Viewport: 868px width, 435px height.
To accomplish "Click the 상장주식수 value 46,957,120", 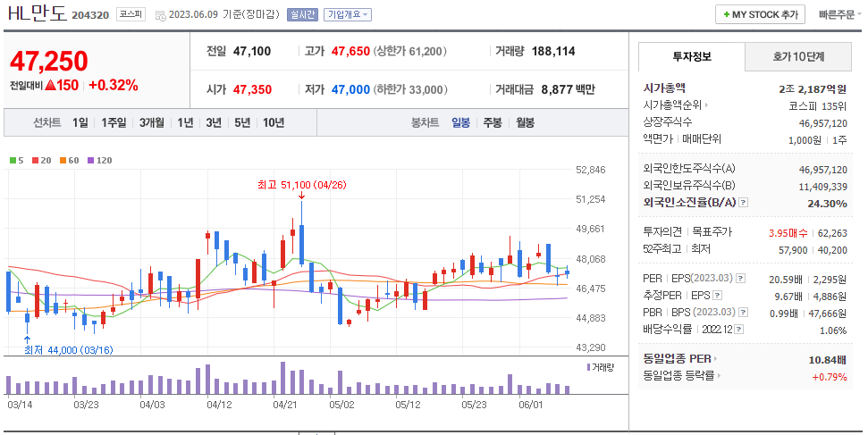I will pyautogui.click(x=823, y=123).
